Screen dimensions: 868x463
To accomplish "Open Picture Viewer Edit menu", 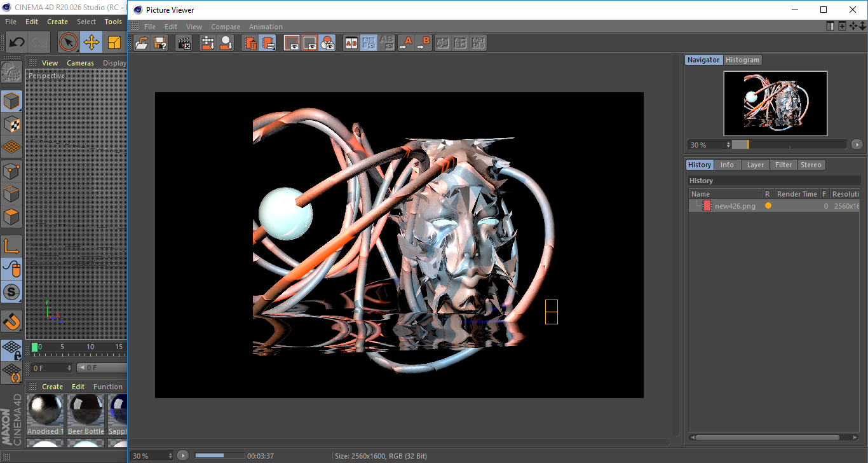I will coord(171,27).
